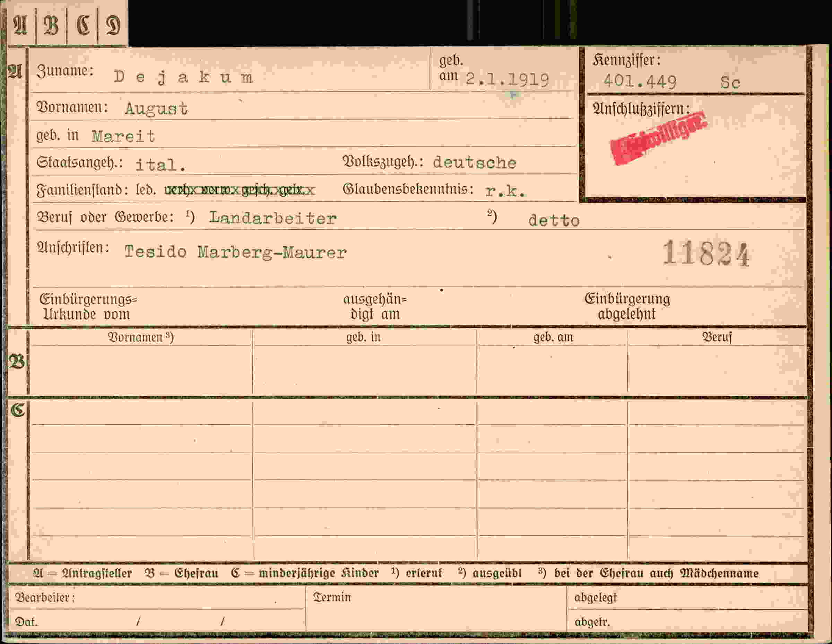Click the 'geb. am' column header in section B
832x644 pixels.
pyautogui.click(x=553, y=337)
